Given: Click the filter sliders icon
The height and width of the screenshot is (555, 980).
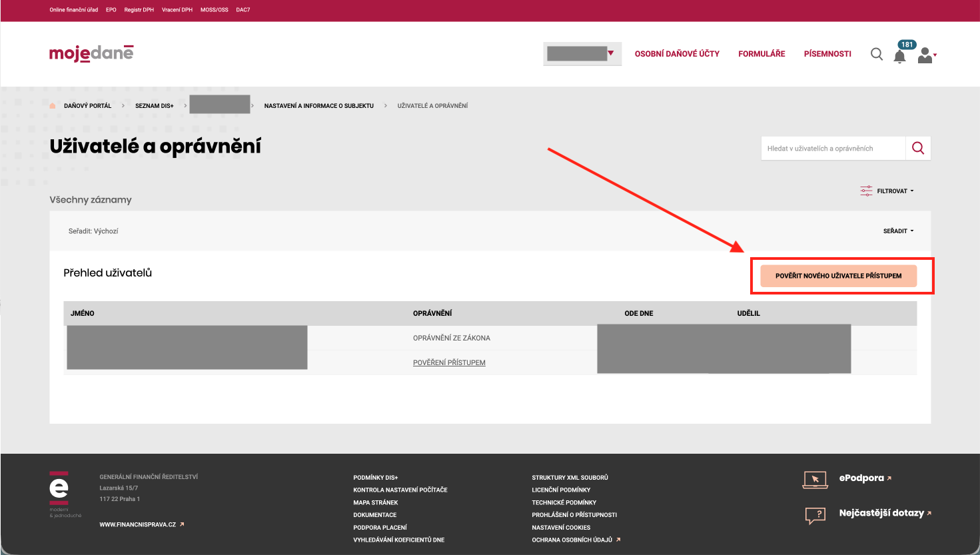Looking at the screenshot, I should tap(866, 191).
